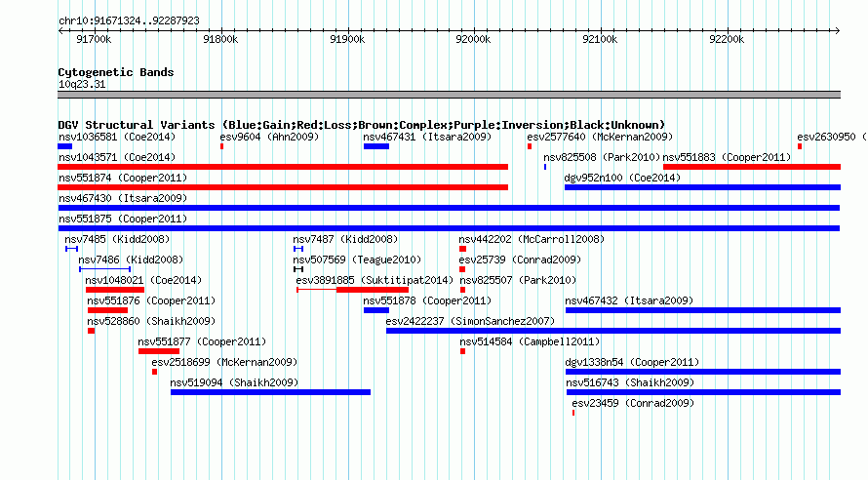Viewport: 868px width, 480px height.
Task: Click the red bar under nsv1043571
Action: pyautogui.click(x=283, y=167)
